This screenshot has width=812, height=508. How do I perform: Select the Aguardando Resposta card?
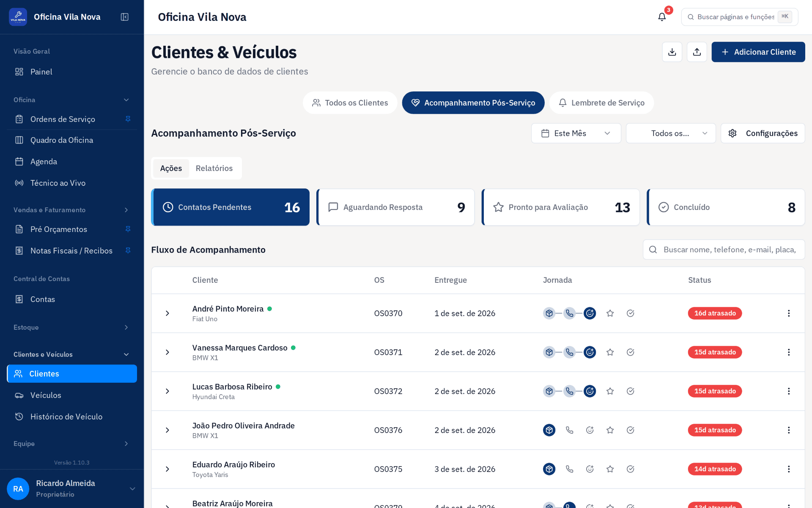tap(395, 207)
